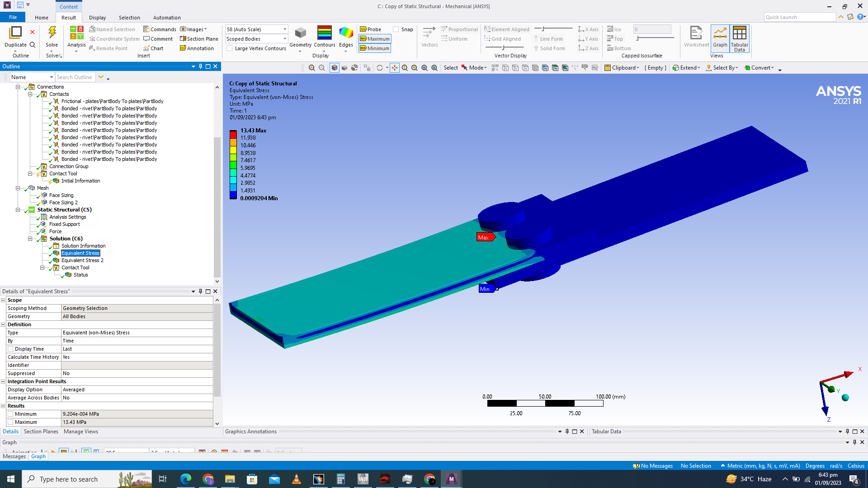The height and width of the screenshot is (488, 868).
Task: Insert an Annotation
Action: [197, 48]
